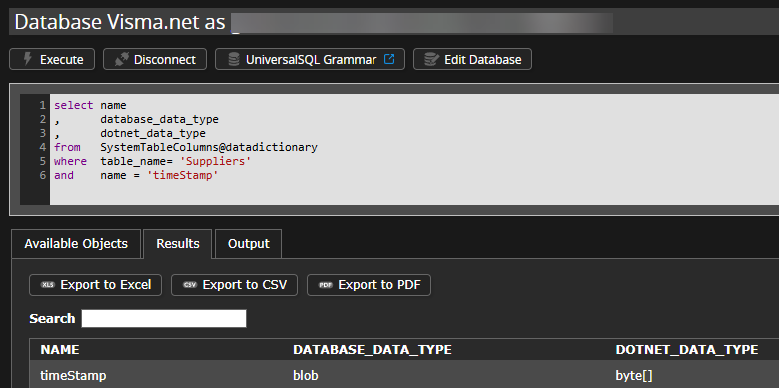Click the PDF icon on Export to PDF
Screen dimensions: 779x388
(326, 285)
